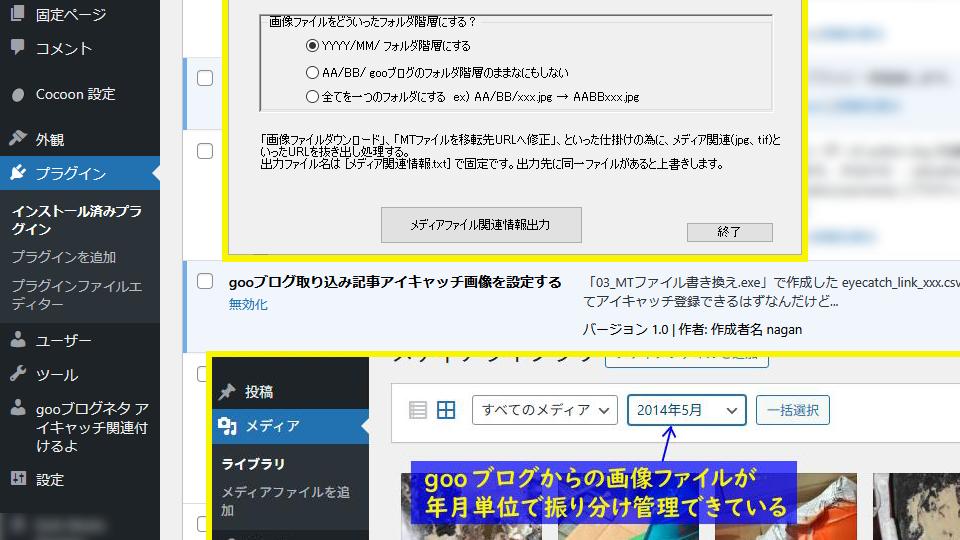The width and height of the screenshot is (960, 540).
Task: Click the 終了 button in dialog
Action: point(730,232)
